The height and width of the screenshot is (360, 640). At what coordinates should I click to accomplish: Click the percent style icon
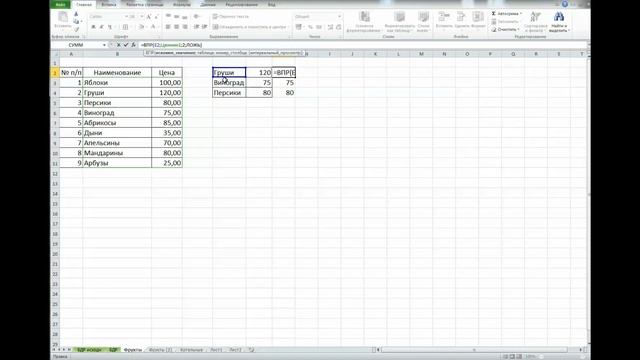[x=310, y=27]
